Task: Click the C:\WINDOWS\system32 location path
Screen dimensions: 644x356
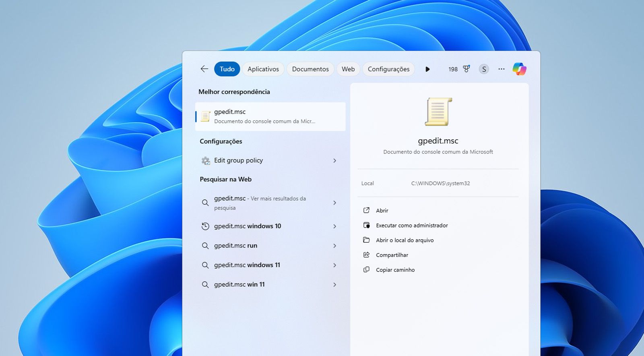Action: (440, 183)
